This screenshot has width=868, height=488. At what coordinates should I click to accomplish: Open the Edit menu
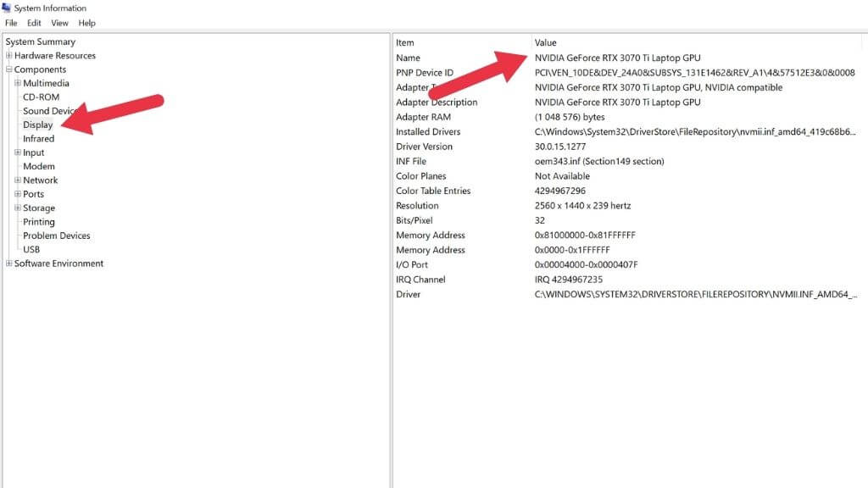pyautogui.click(x=34, y=23)
